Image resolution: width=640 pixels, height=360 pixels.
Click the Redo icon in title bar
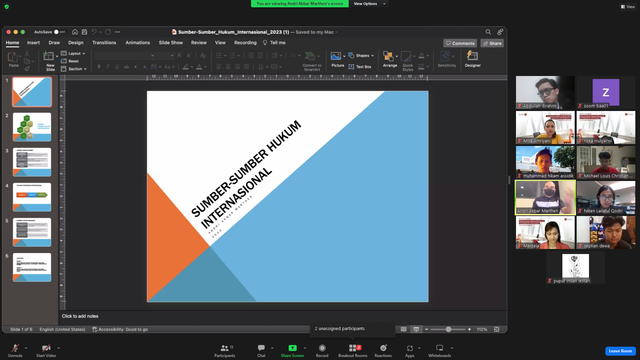pyautogui.click(x=108, y=32)
